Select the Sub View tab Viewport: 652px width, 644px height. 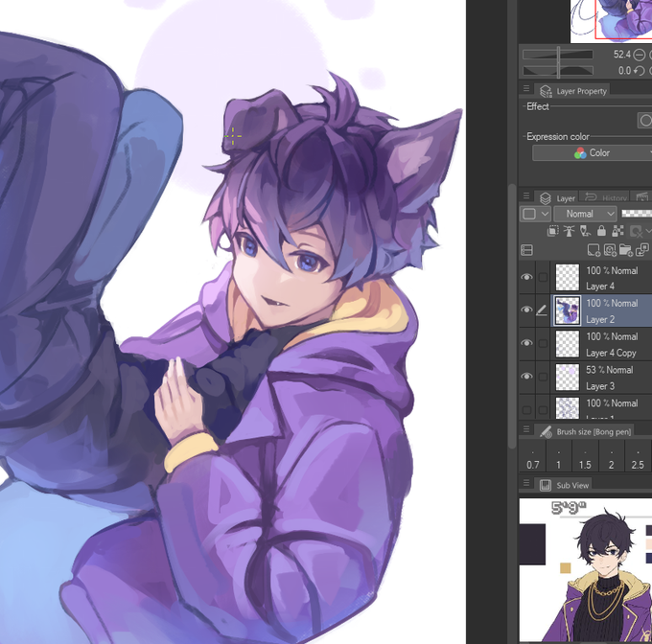click(563, 485)
